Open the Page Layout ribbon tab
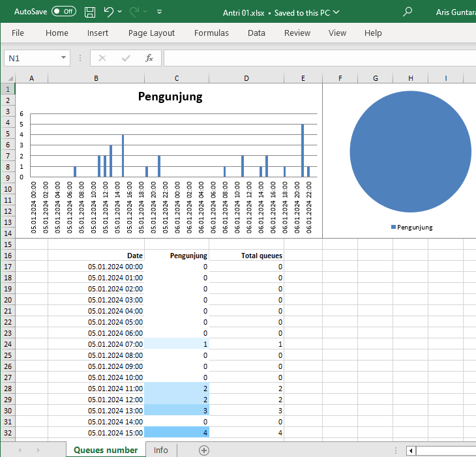Image resolution: width=476 pixels, height=457 pixels. pos(151,33)
